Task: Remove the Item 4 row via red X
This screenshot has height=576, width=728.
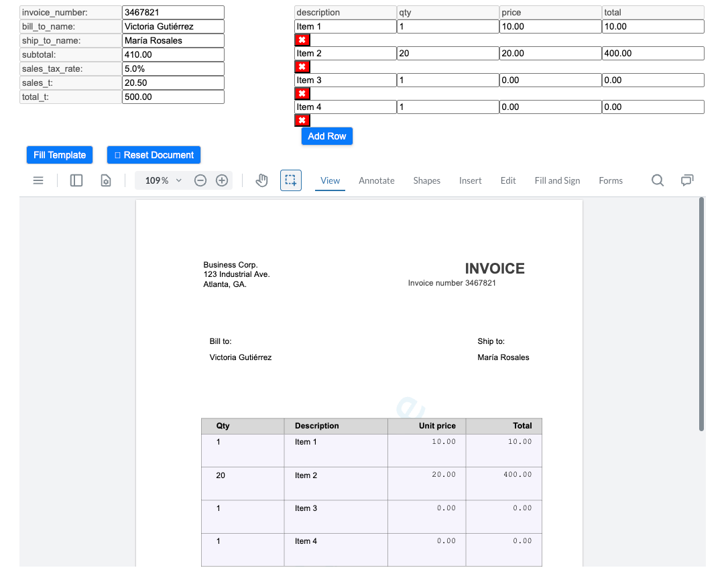Action: (302, 120)
